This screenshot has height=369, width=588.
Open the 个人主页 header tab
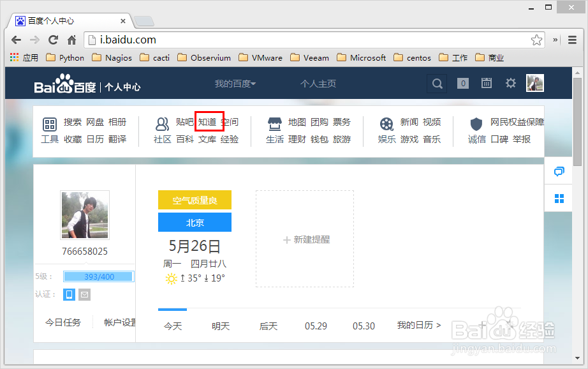pyautogui.click(x=318, y=84)
